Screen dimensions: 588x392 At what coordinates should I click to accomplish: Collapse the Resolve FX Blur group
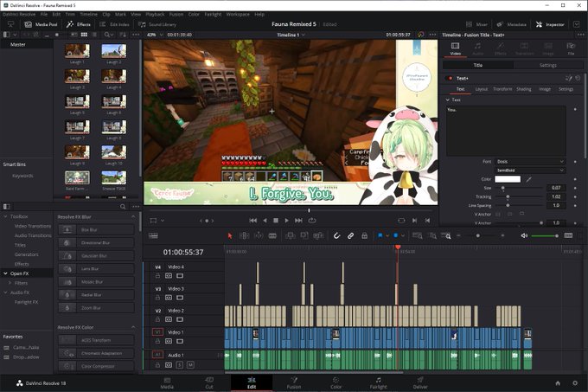(133, 217)
